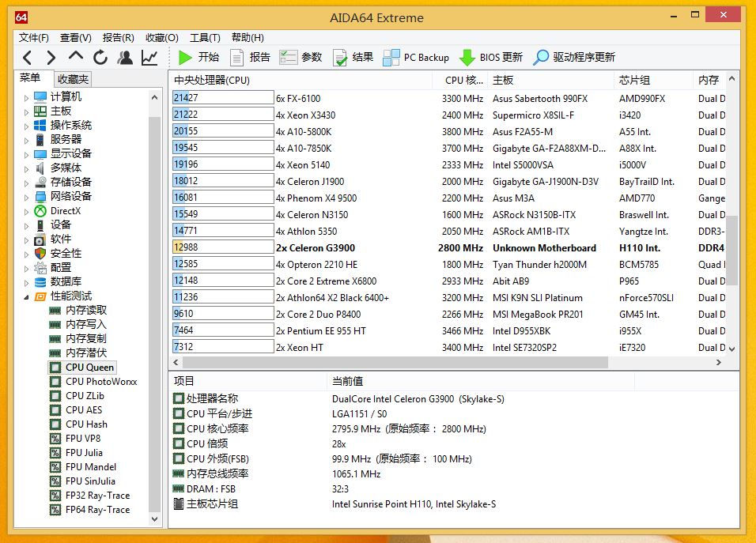
Task: Expand the 计算机 tree node
Action: [26, 97]
